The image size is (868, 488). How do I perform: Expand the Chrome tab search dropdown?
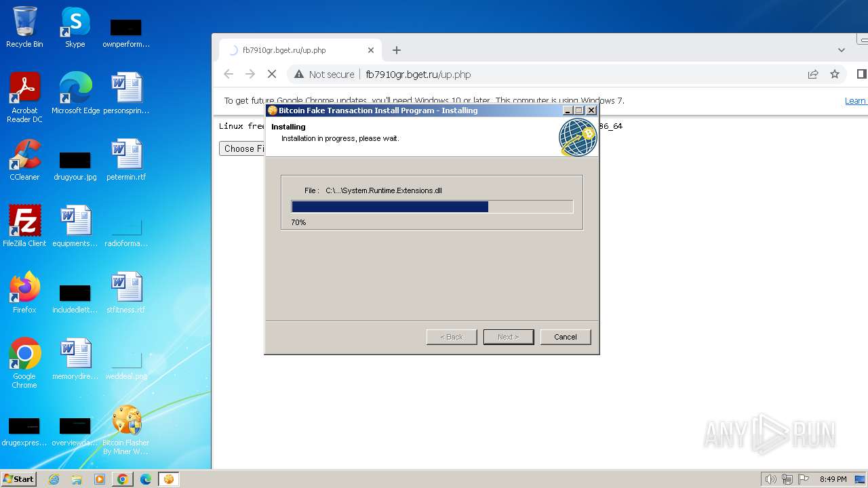coord(842,50)
